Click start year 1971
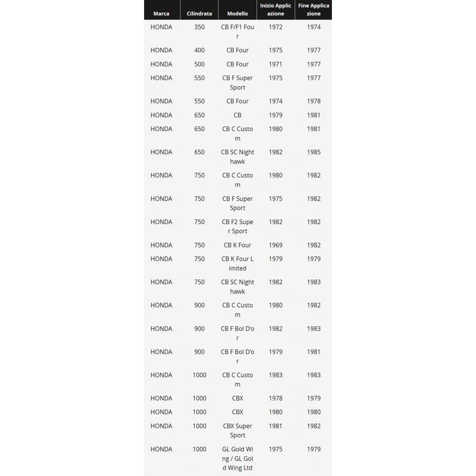 [x=276, y=64]
